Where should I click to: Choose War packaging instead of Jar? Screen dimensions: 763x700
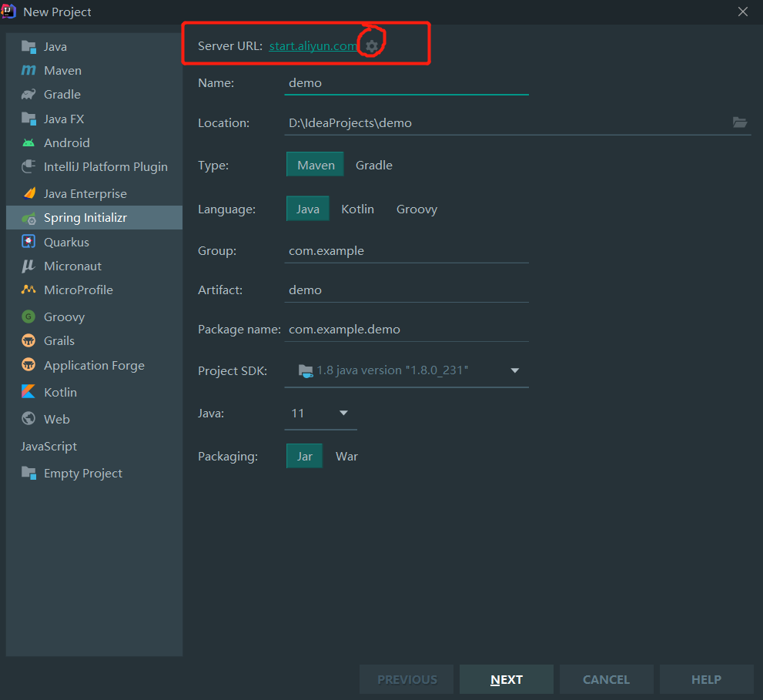pos(346,456)
